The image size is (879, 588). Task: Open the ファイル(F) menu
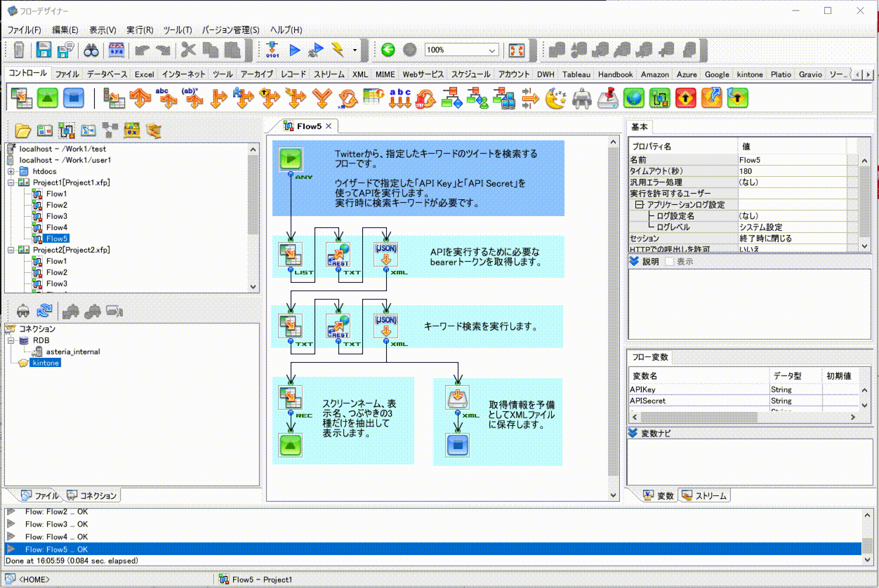click(x=25, y=30)
